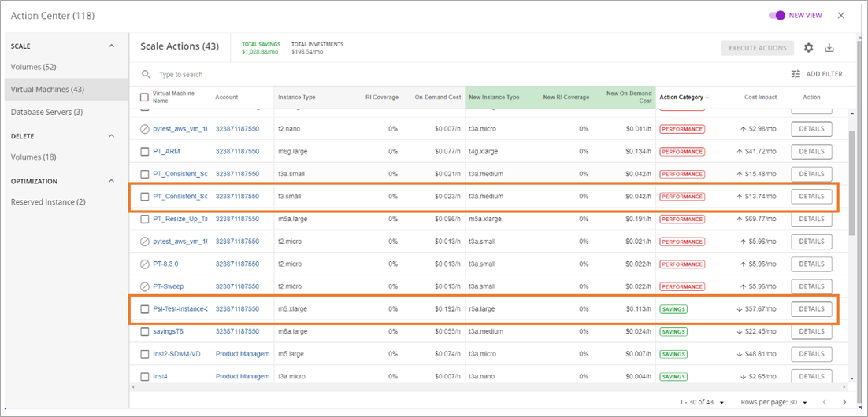
Task: Select Reserved Instance (2) item
Action: coord(48,202)
